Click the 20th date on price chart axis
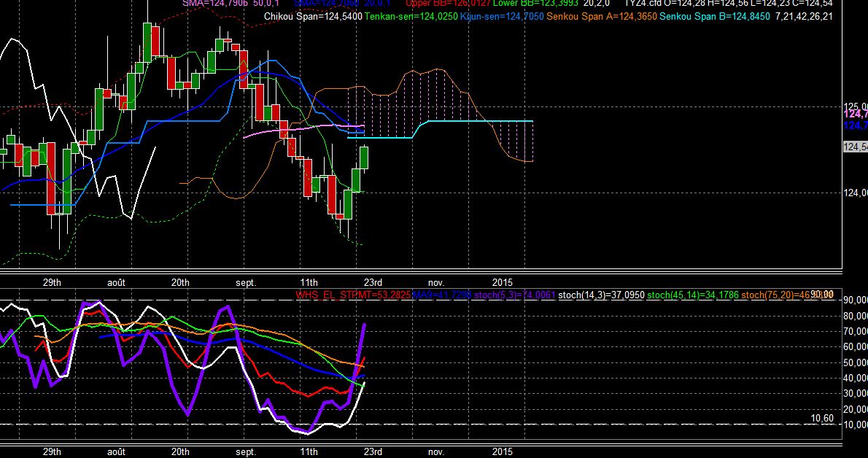Screen dimensions: 868x458 [x=180, y=282]
